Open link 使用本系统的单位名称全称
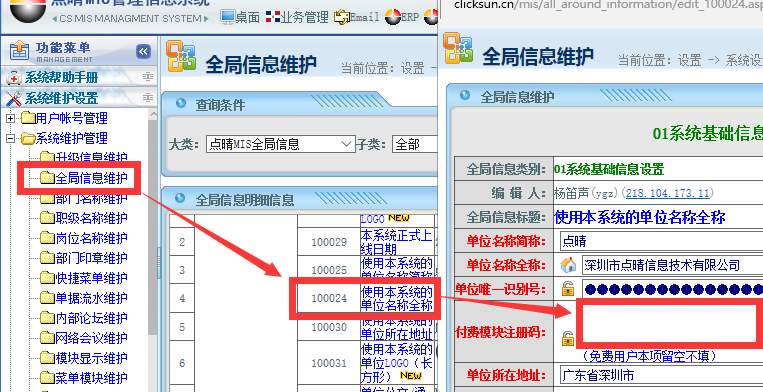763x392 pixels. tap(396, 299)
